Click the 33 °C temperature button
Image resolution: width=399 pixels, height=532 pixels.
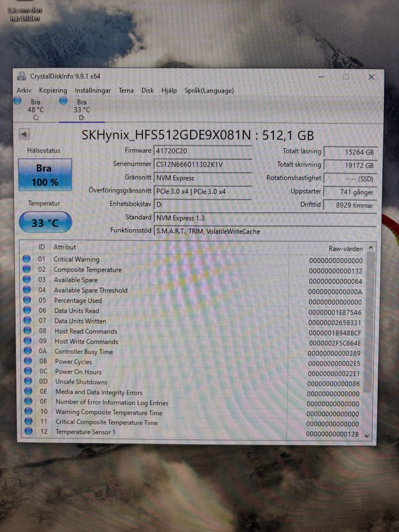point(45,223)
